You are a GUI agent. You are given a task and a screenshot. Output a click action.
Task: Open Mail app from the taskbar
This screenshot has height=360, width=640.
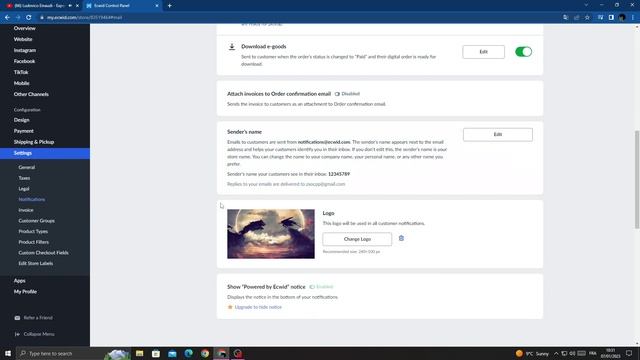(172, 353)
